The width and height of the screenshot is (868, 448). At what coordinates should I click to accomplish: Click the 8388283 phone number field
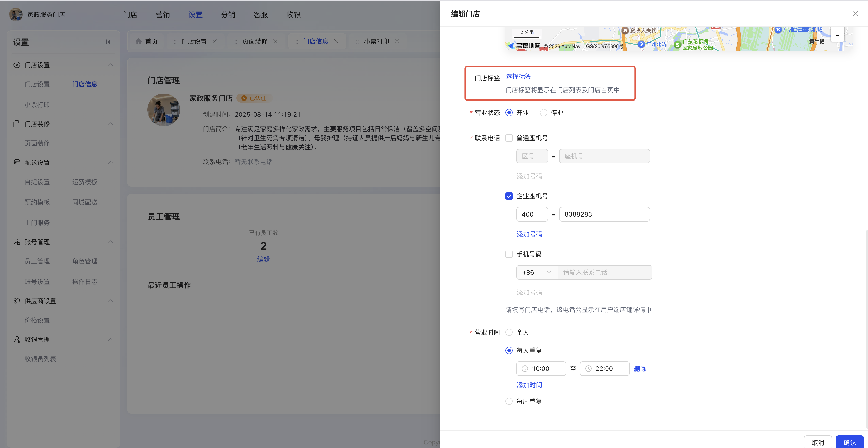coord(604,214)
